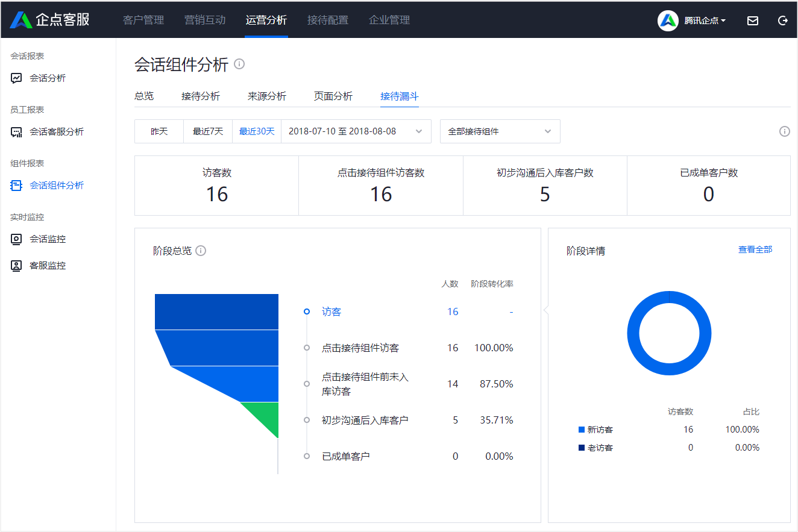Click info icon next to 会话组件分析 title
The image size is (798, 532).
click(x=239, y=64)
